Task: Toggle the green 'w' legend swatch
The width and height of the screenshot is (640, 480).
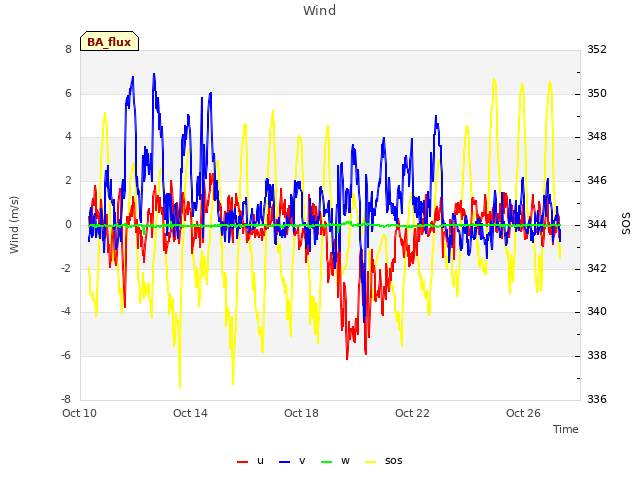Action: click(x=327, y=462)
